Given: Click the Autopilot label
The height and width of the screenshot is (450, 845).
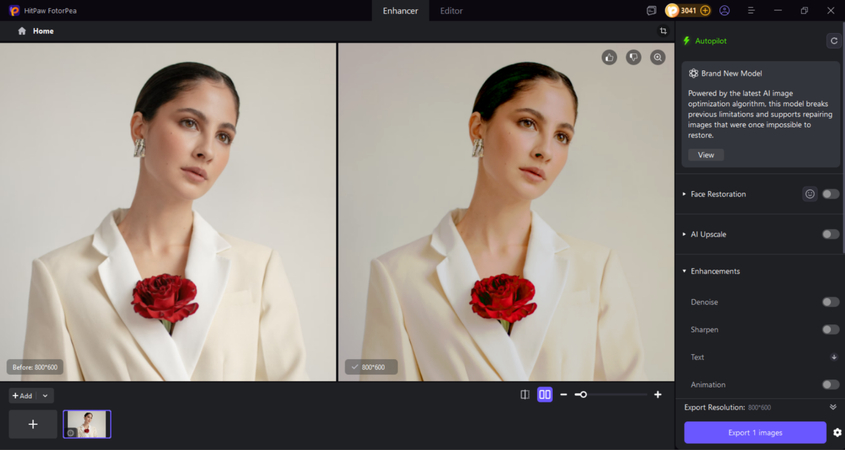Looking at the screenshot, I should (x=711, y=41).
